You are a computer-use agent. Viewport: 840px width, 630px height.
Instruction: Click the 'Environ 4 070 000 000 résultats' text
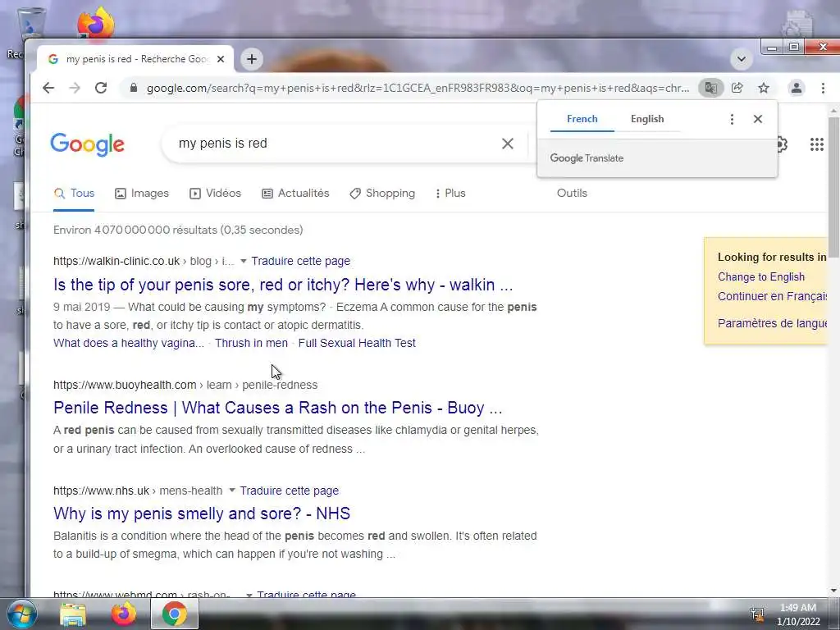[x=178, y=230]
